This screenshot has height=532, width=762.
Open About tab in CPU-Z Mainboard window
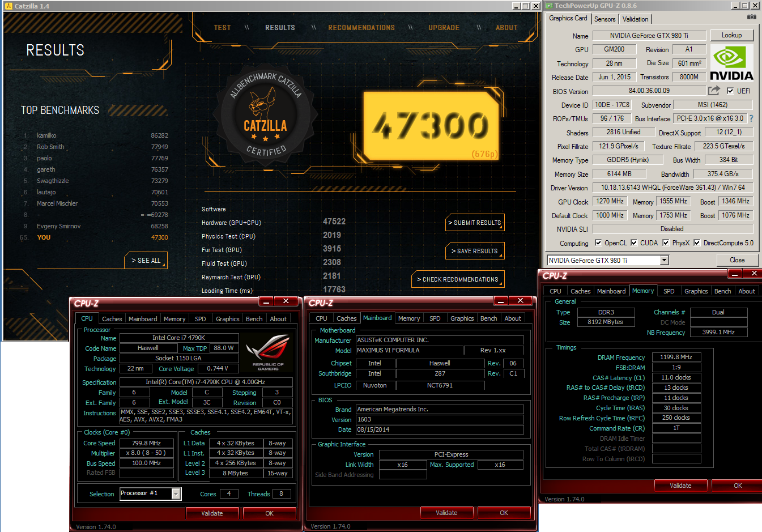[513, 318]
